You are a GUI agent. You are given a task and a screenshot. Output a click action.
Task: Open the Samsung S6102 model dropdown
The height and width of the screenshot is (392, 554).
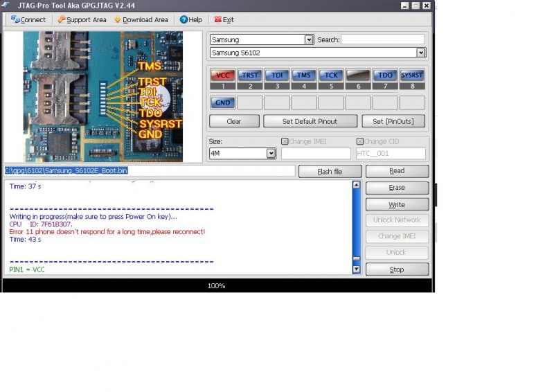click(x=420, y=53)
